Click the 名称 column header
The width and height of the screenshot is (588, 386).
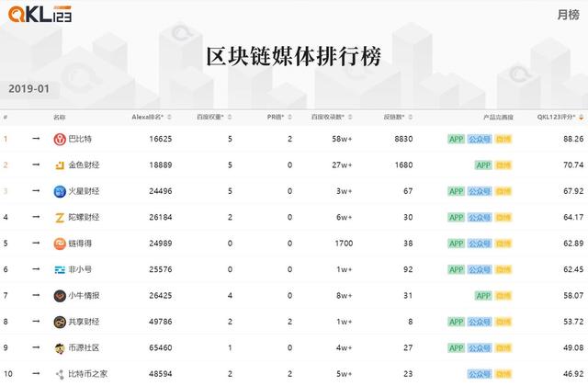(59, 118)
